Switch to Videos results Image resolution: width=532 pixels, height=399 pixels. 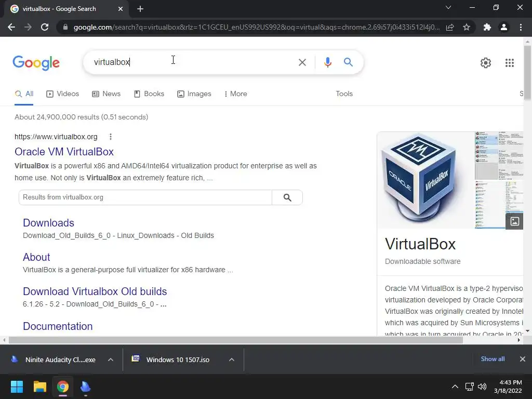tap(63, 94)
